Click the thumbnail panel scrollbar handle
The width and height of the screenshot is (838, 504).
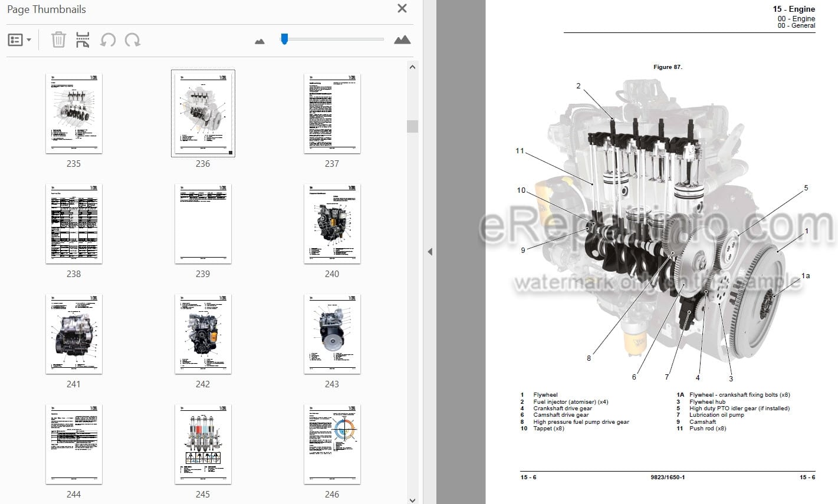click(x=412, y=126)
